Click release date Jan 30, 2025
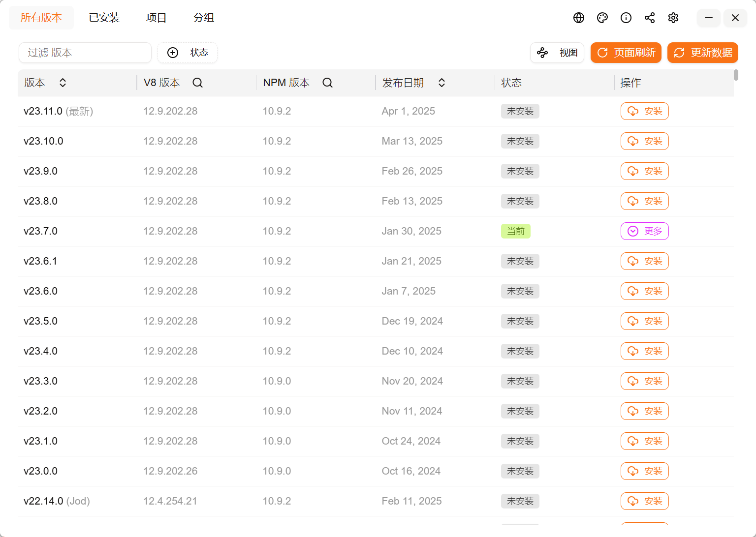The height and width of the screenshot is (537, 756). (411, 231)
